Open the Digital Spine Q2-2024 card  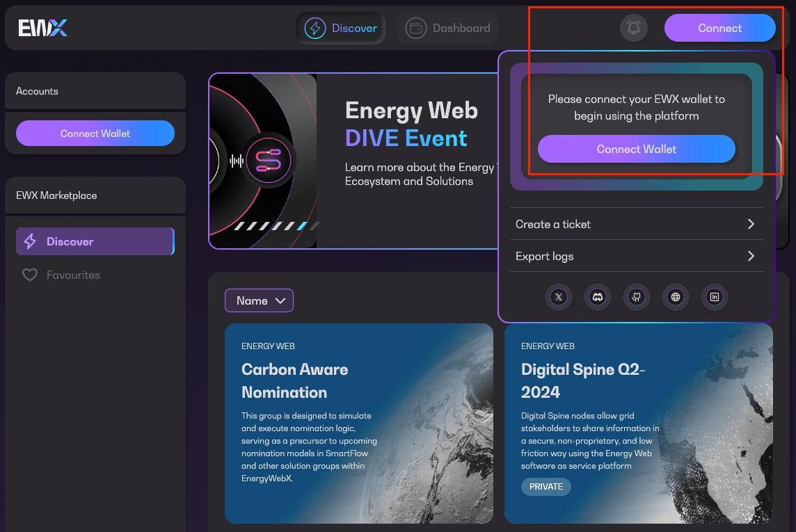pos(638,423)
